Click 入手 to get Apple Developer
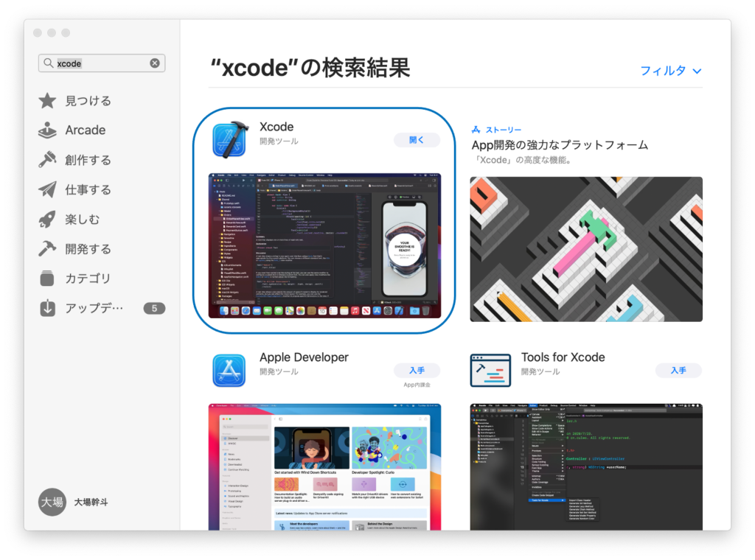The image size is (755, 560). click(417, 370)
